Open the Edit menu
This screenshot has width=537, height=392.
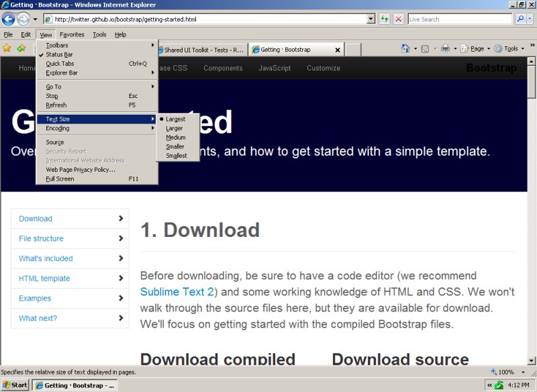[x=26, y=35]
